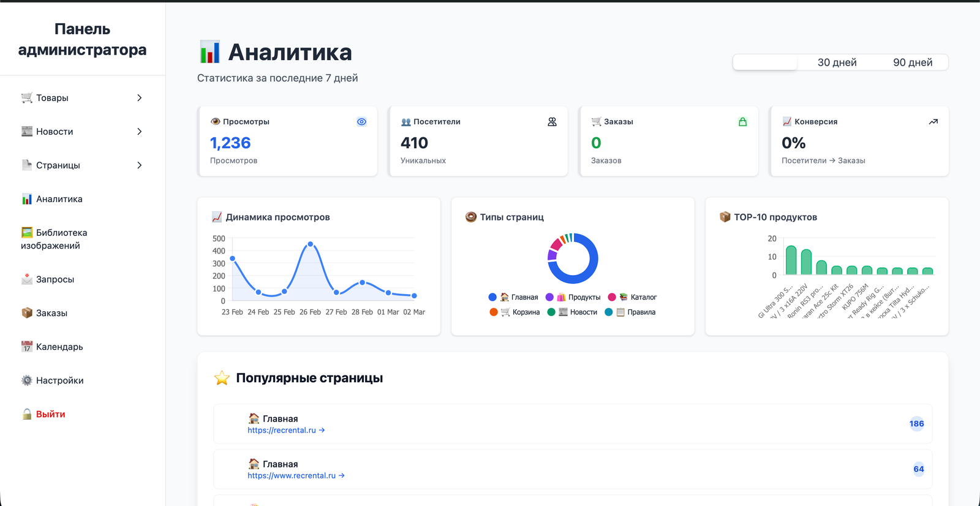Click the trending arrow icon in Конверсия card
Viewport: 980px width, 506px height.
[933, 122]
